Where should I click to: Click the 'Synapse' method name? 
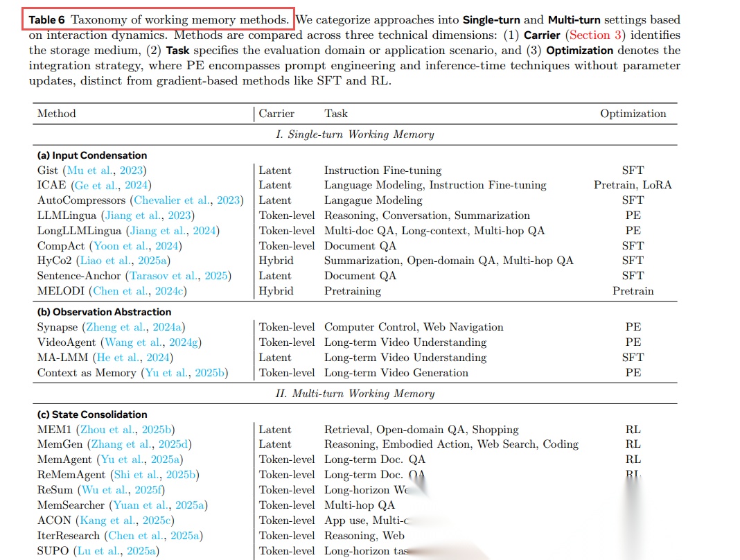coord(58,326)
